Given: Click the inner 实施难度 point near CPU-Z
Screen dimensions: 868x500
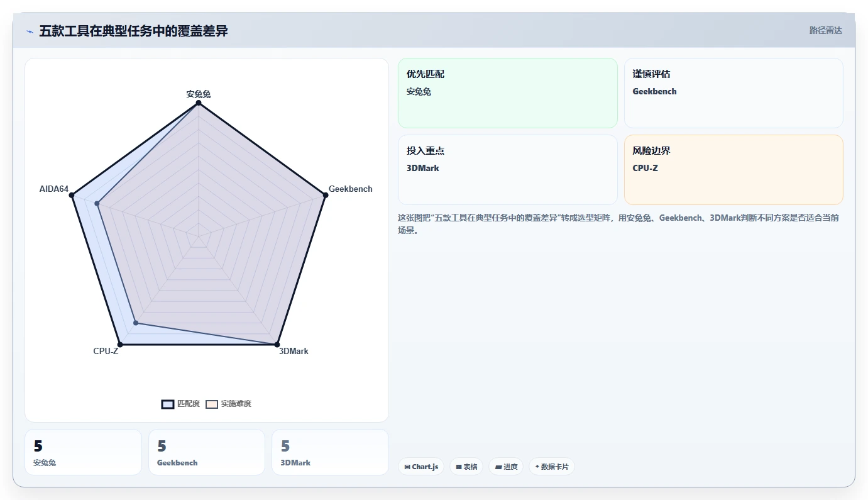Looking at the screenshot, I should point(136,323).
